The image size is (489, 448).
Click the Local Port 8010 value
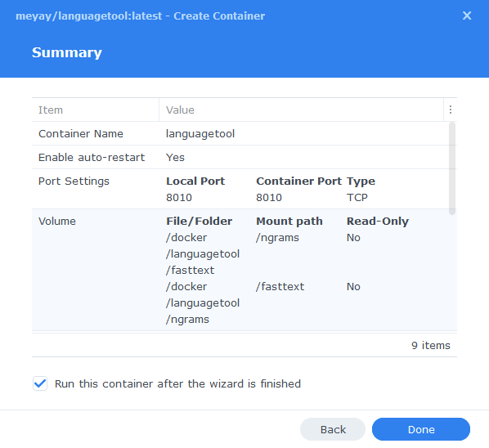(x=179, y=197)
